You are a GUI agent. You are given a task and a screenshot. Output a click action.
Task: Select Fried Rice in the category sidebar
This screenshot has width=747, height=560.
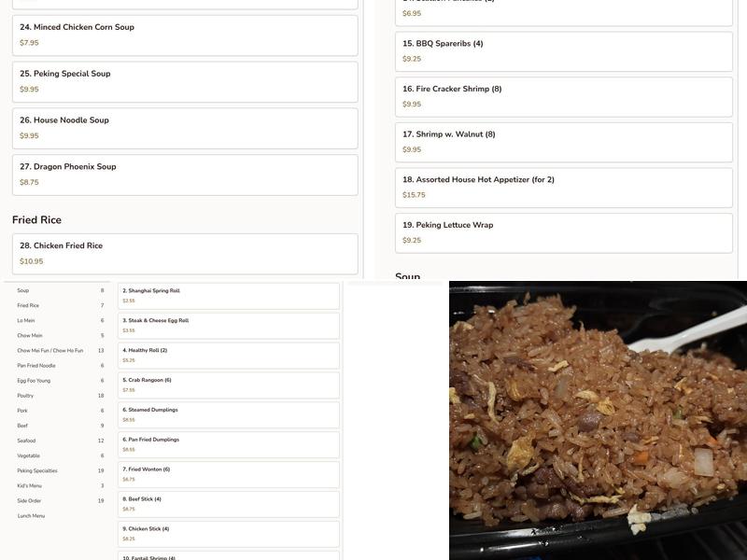point(28,305)
